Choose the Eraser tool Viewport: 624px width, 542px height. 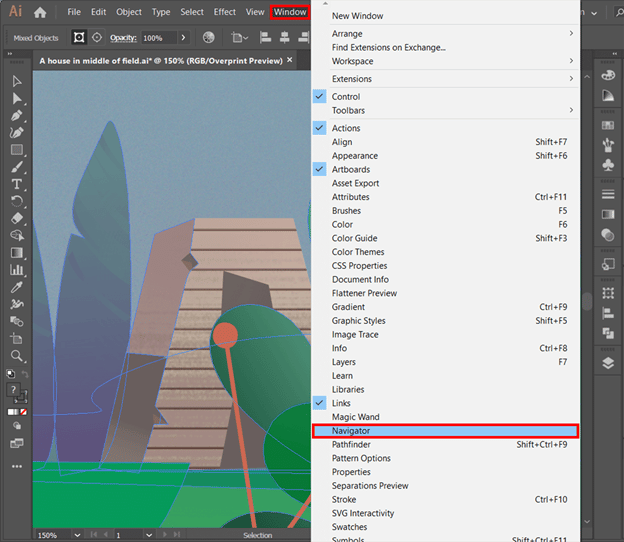pyautogui.click(x=17, y=218)
